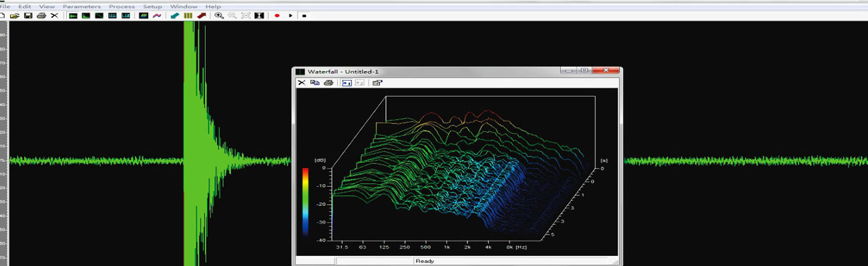Open the Parameters menu

81,7
